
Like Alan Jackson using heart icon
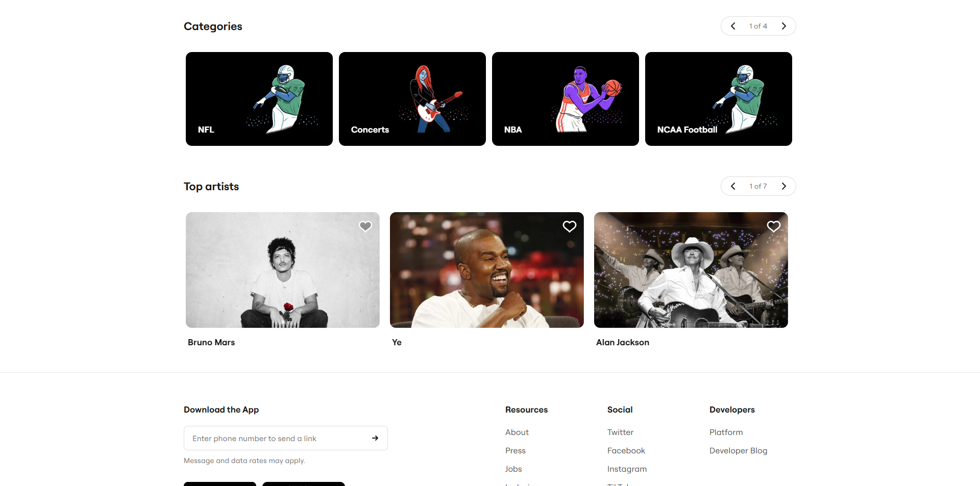click(774, 226)
